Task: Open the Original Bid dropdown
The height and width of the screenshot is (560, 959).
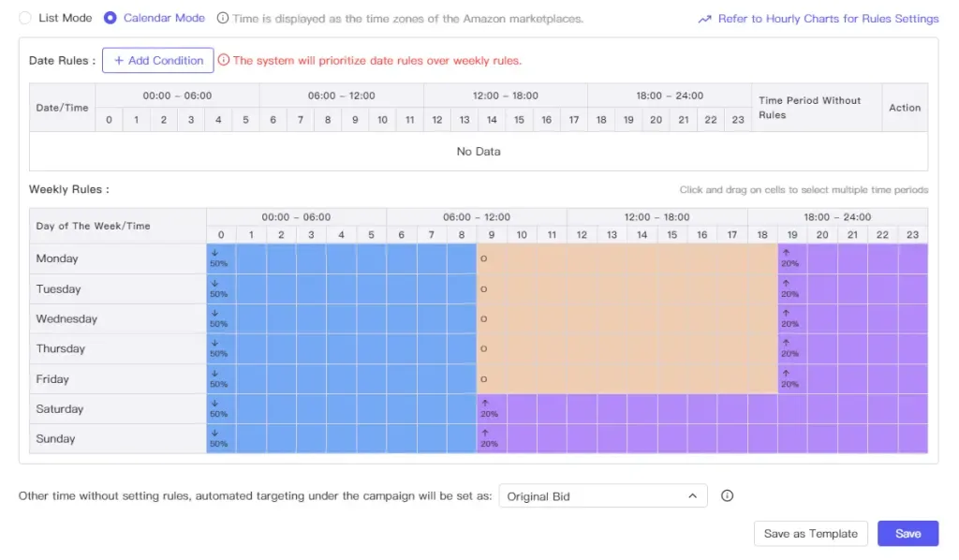Action: click(x=603, y=495)
